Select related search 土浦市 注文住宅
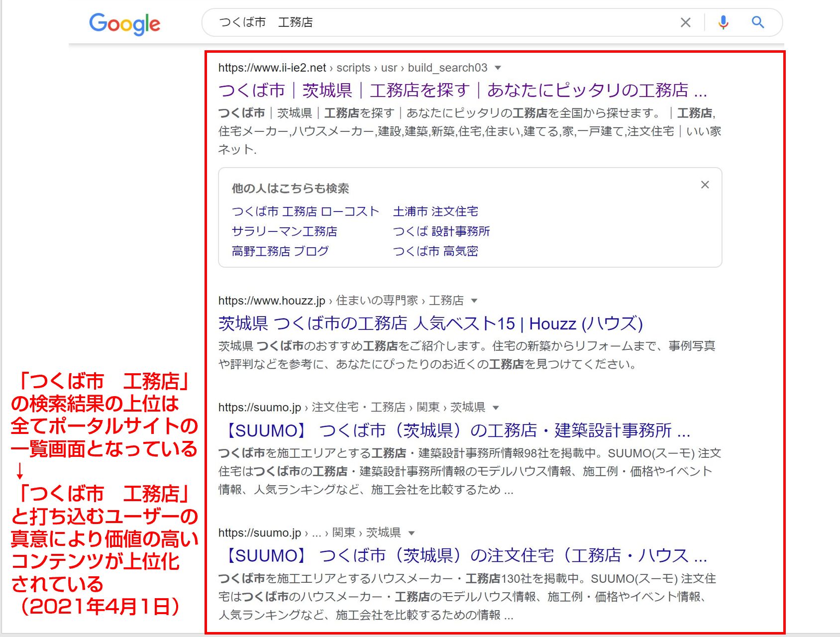Image resolution: width=840 pixels, height=637 pixels. point(435,212)
